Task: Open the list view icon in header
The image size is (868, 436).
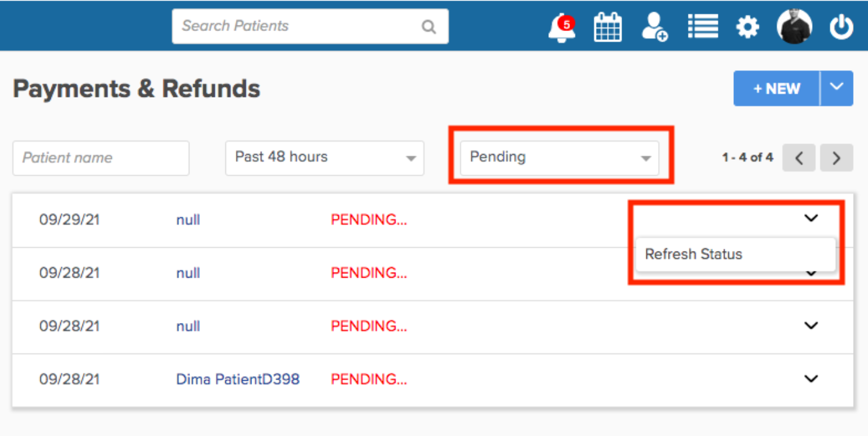Action: tap(703, 27)
